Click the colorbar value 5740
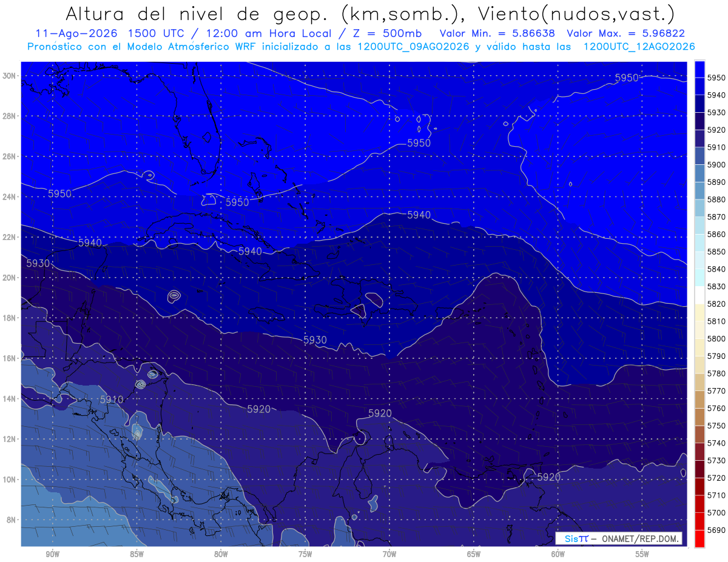 click(716, 443)
